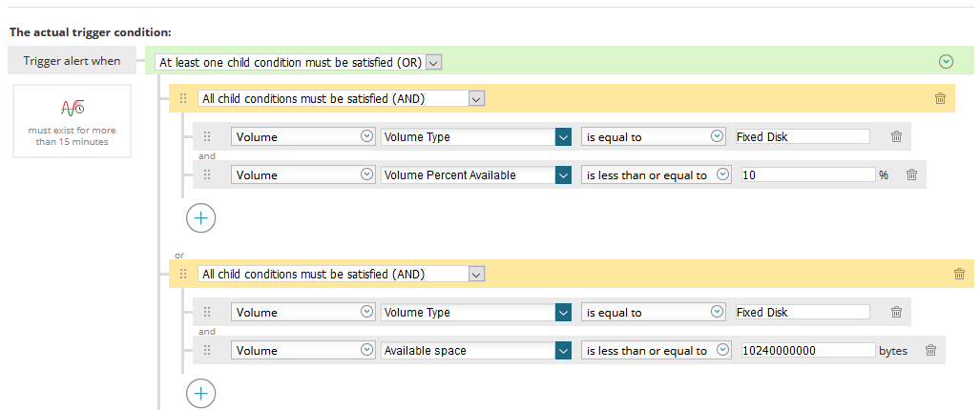This screenshot has width=980, height=410.
Task: Open the second AND condition type dropdown
Action: click(x=477, y=274)
